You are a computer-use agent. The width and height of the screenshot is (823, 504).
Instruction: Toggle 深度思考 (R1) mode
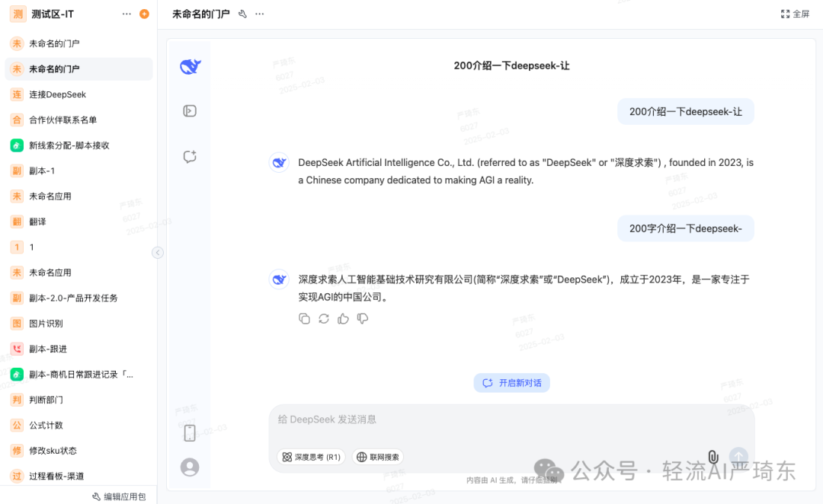click(311, 457)
